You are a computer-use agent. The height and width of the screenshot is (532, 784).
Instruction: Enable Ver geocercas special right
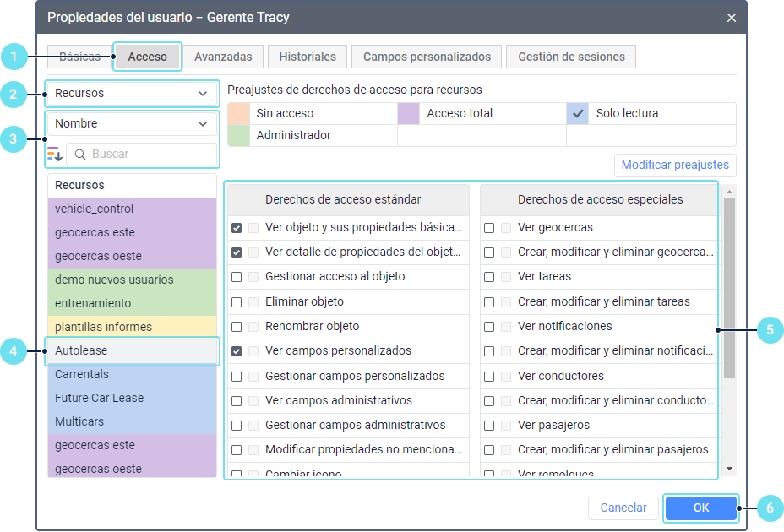[489, 228]
